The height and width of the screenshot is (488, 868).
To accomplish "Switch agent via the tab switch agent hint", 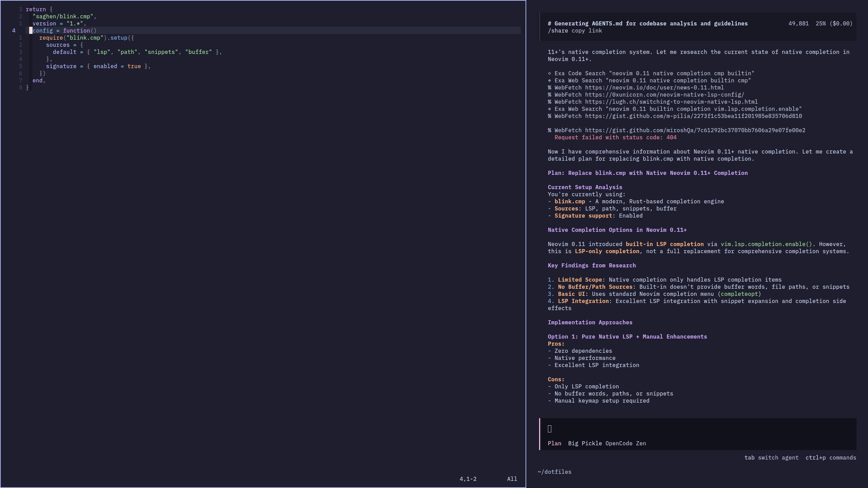I will click(771, 458).
